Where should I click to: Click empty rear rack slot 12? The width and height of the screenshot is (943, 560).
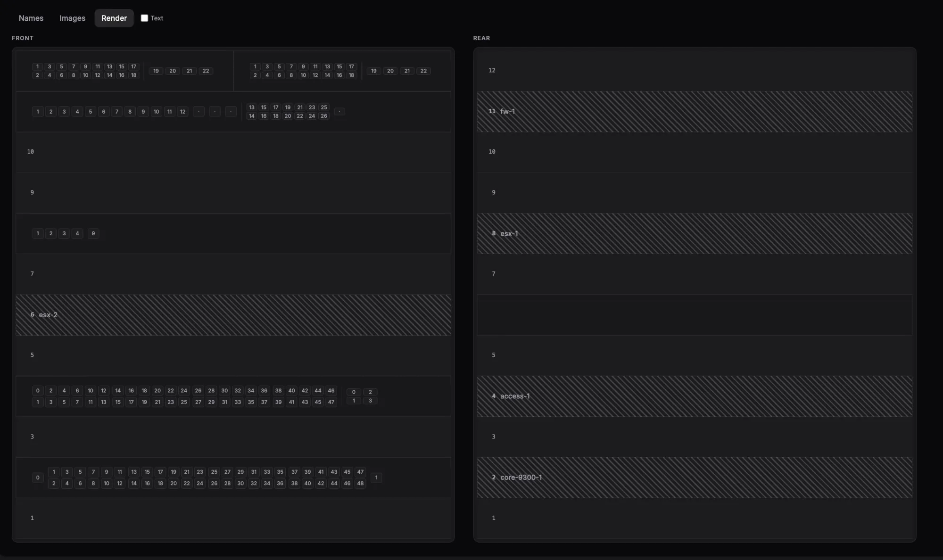coord(695,71)
